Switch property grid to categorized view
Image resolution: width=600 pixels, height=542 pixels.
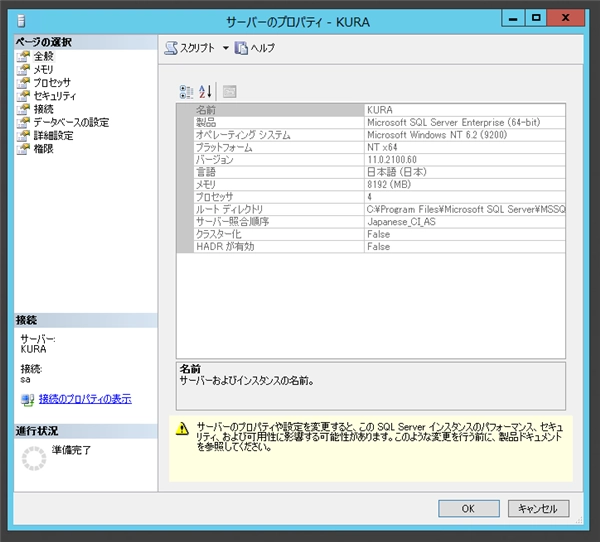pos(186,92)
